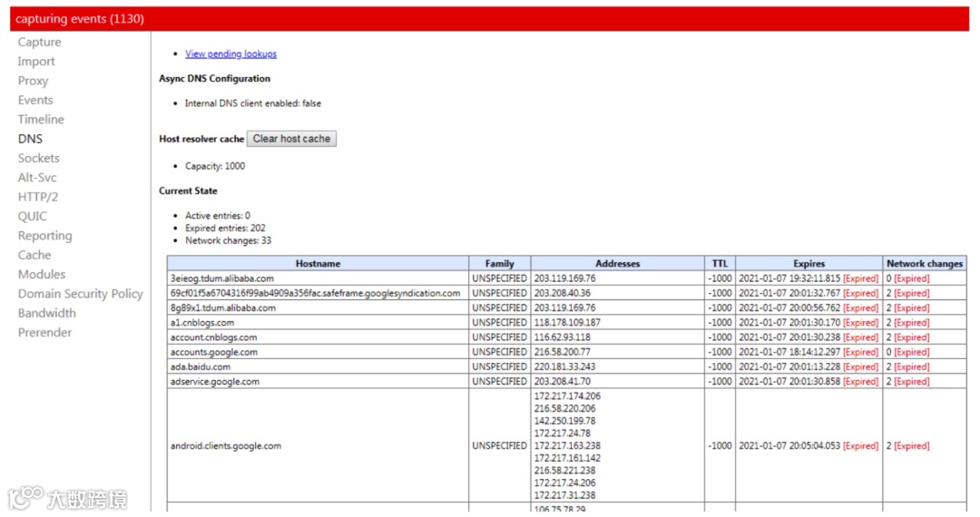Screen dimensions: 980x517
Task: Click Internal DNS client enabled: false
Action: point(252,103)
